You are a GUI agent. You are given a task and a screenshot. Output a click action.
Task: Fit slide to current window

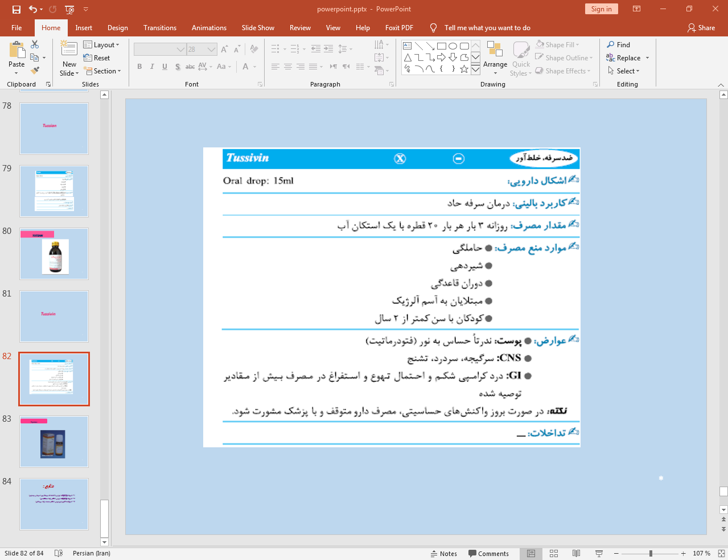pos(721,553)
